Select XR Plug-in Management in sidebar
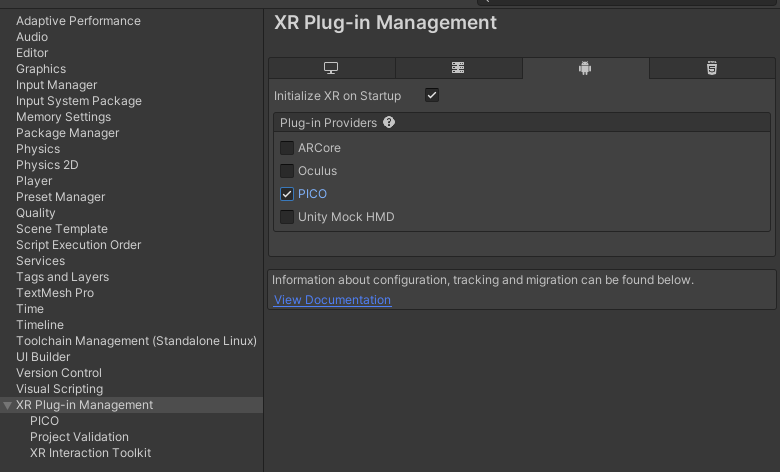This screenshot has height=472, width=780. point(84,405)
